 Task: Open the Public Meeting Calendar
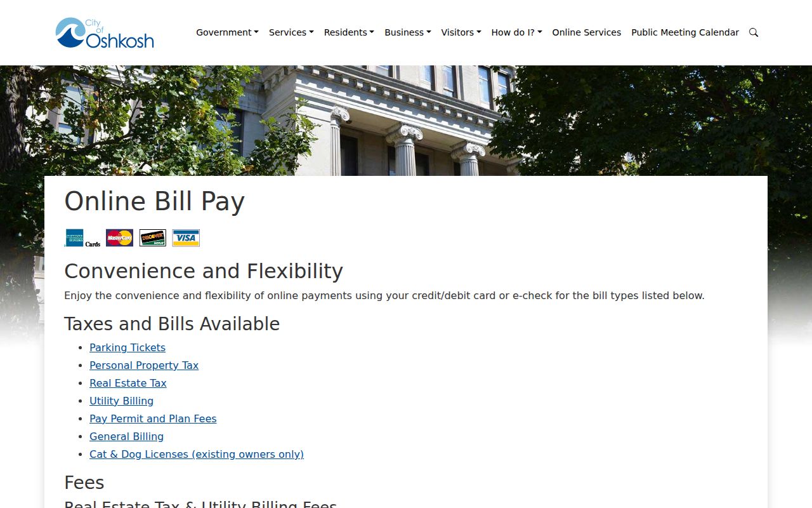[x=685, y=32]
